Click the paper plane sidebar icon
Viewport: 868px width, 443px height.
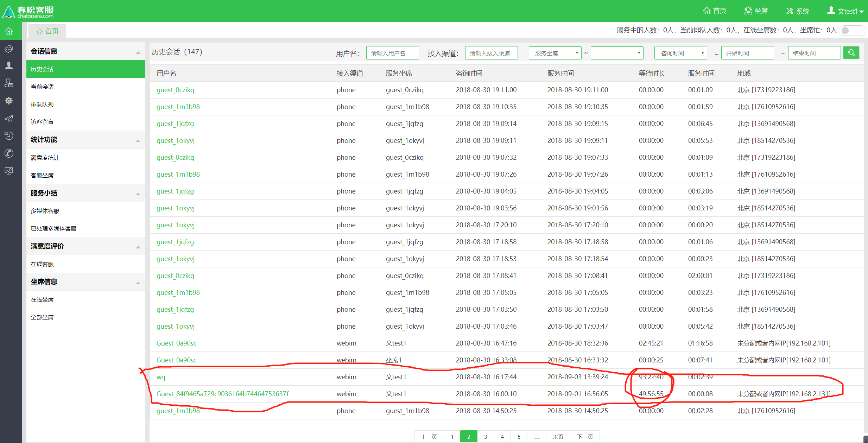[9, 118]
